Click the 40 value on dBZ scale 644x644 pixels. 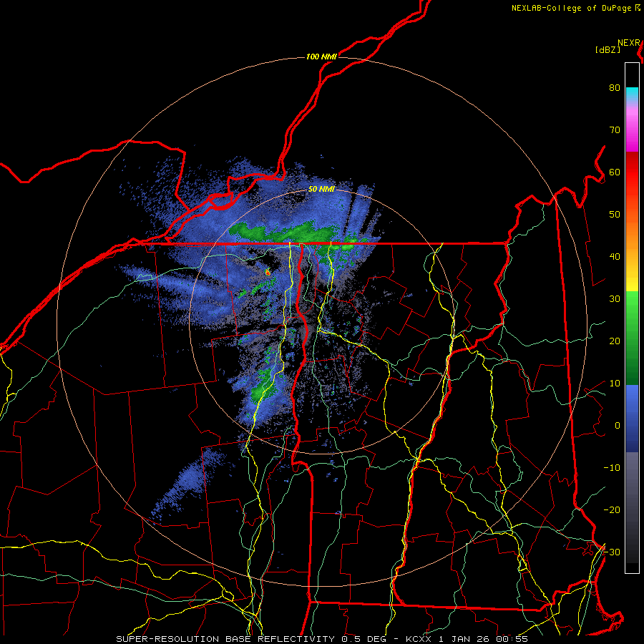[615, 257]
